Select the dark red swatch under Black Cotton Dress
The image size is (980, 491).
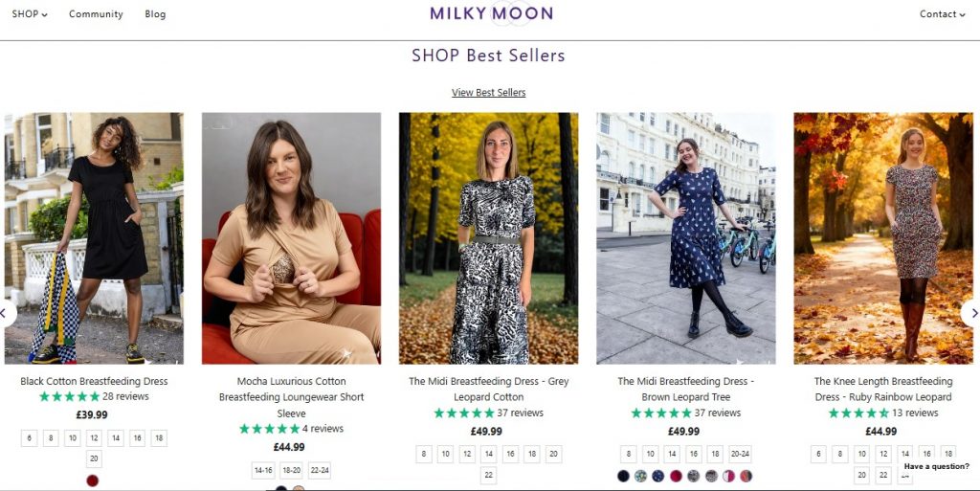(x=93, y=480)
